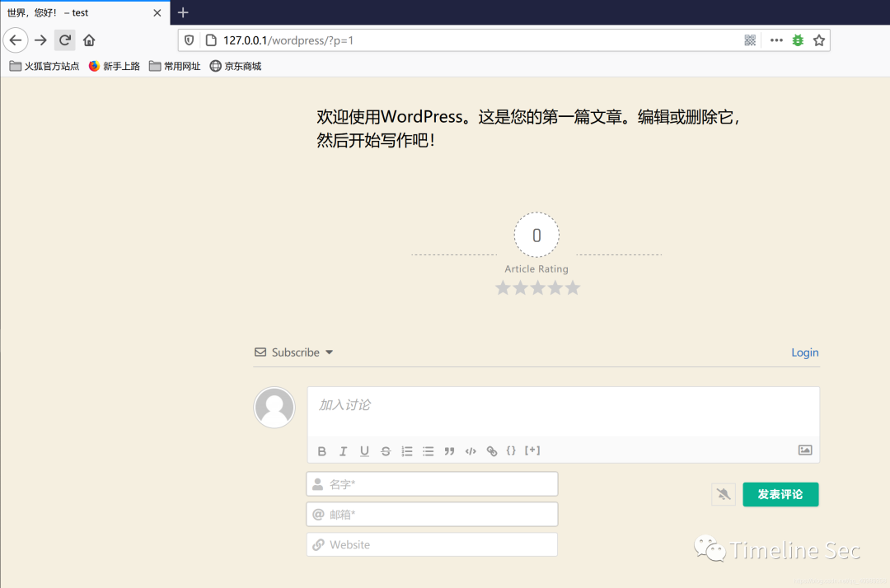Image resolution: width=890 pixels, height=588 pixels.
Task: Apply italic formatting to comment text
Action: [x=343, y=450]
